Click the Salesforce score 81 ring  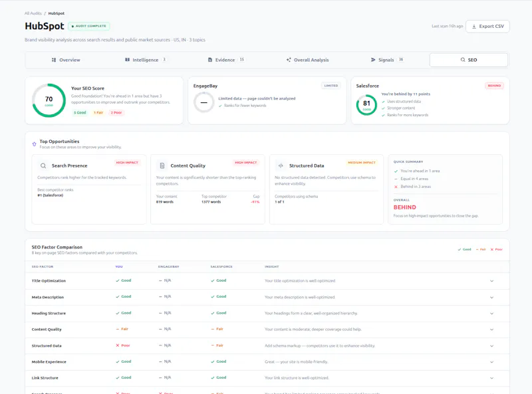click(x=366, y=105)
